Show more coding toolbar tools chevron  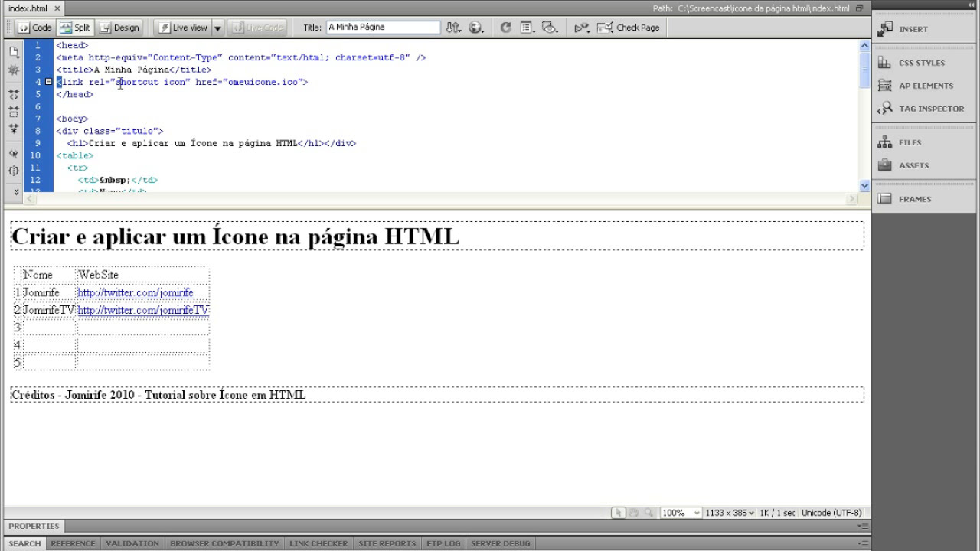click(x=15, y=191)
